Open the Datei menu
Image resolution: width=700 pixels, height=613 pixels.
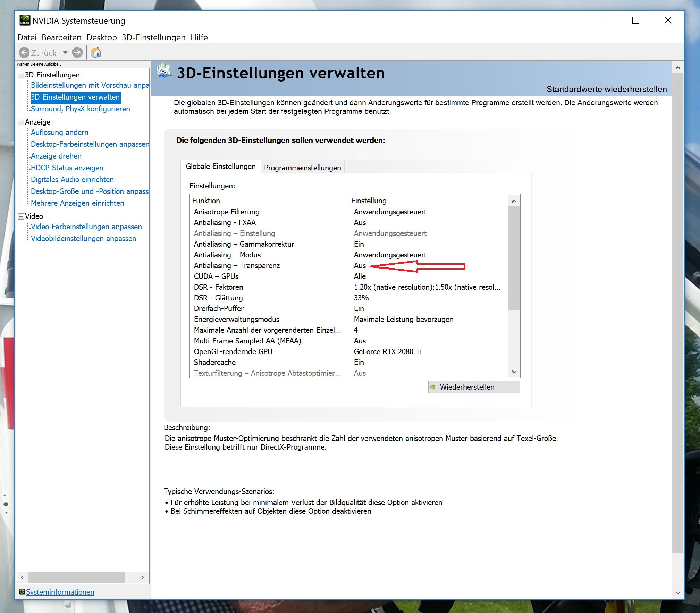tap(27, 37)
